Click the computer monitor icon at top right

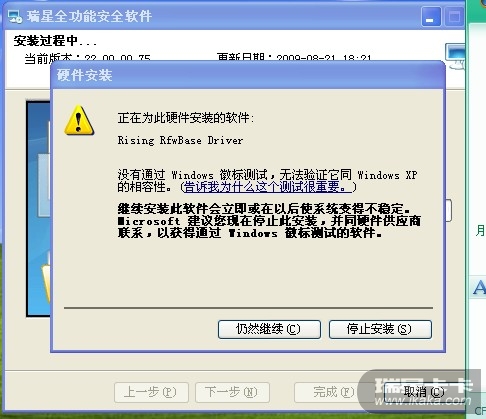[x=455, y=56]
